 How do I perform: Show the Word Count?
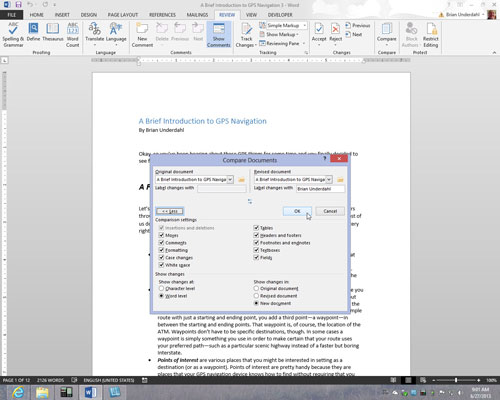click(73, 35)
